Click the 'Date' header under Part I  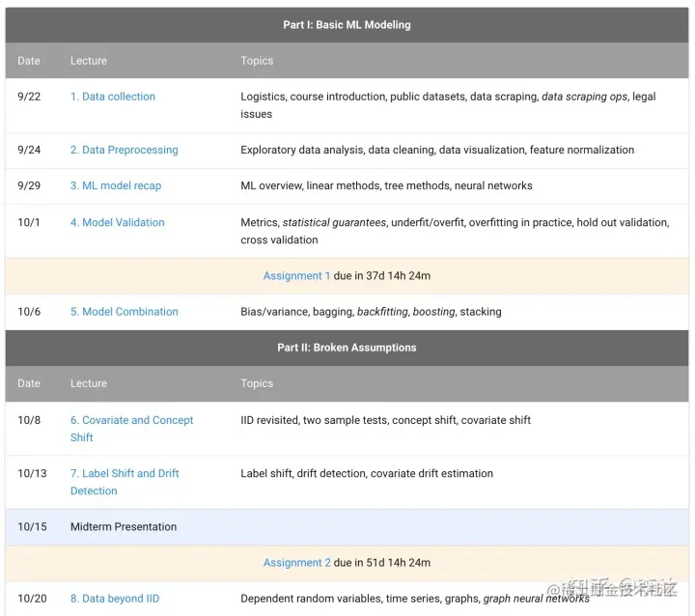(29, 61)
